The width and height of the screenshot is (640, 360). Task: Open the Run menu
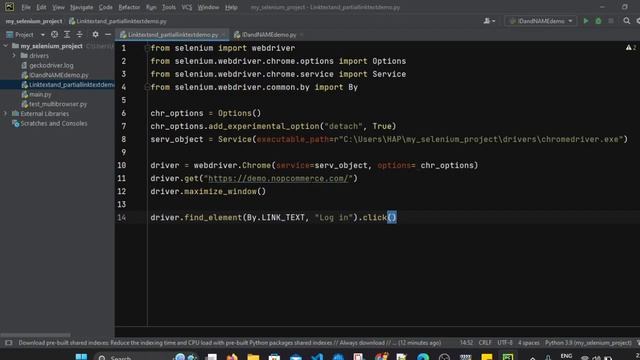151,7
